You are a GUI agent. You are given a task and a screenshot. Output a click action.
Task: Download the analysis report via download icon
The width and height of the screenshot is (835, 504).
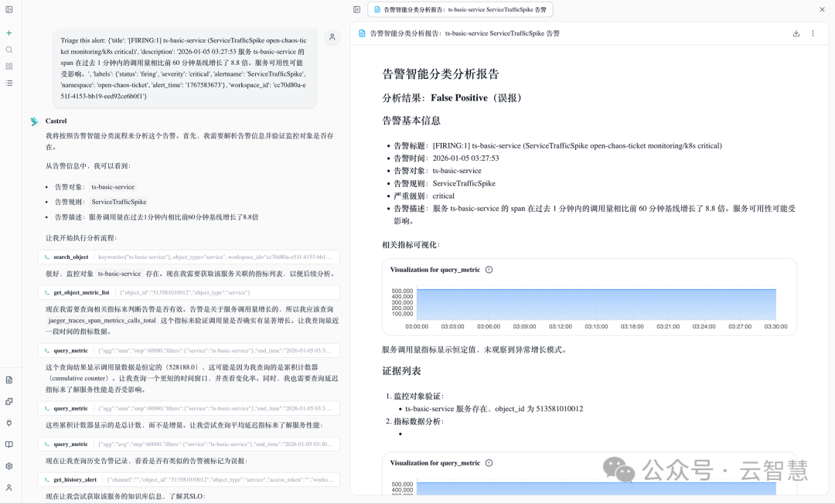pyautogui.click(x=796, y=33)
